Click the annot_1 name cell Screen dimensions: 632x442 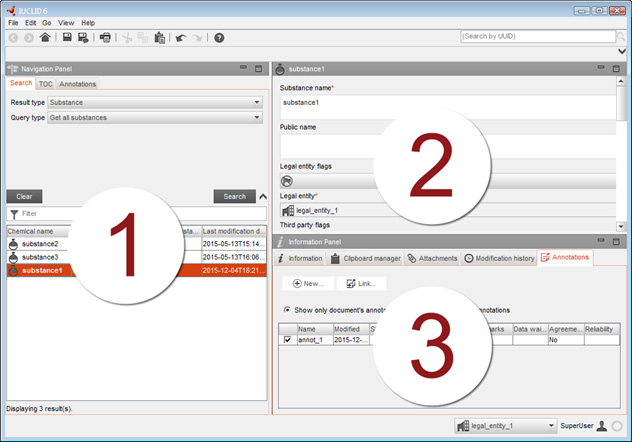315,340
